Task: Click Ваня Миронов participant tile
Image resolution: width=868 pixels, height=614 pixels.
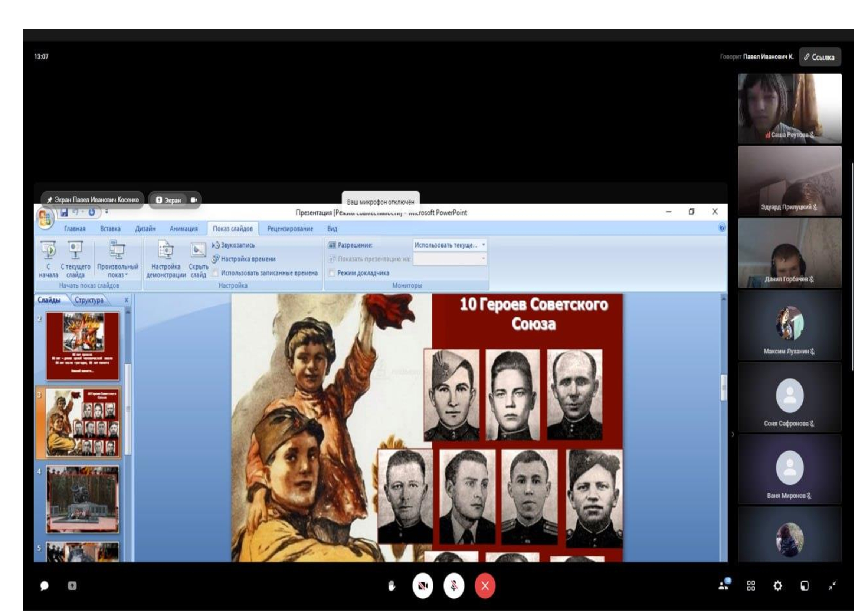Action: (790, 469)
